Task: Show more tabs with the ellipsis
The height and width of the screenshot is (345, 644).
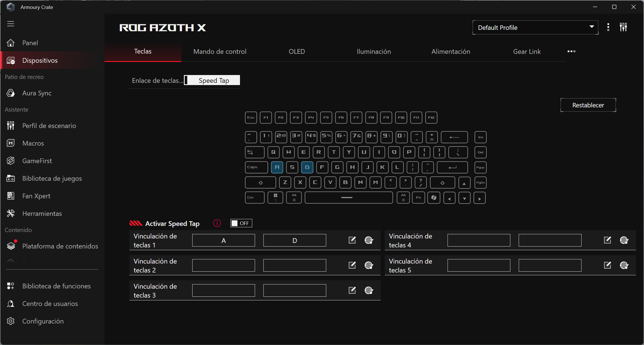Action: (x=571, y=51)
